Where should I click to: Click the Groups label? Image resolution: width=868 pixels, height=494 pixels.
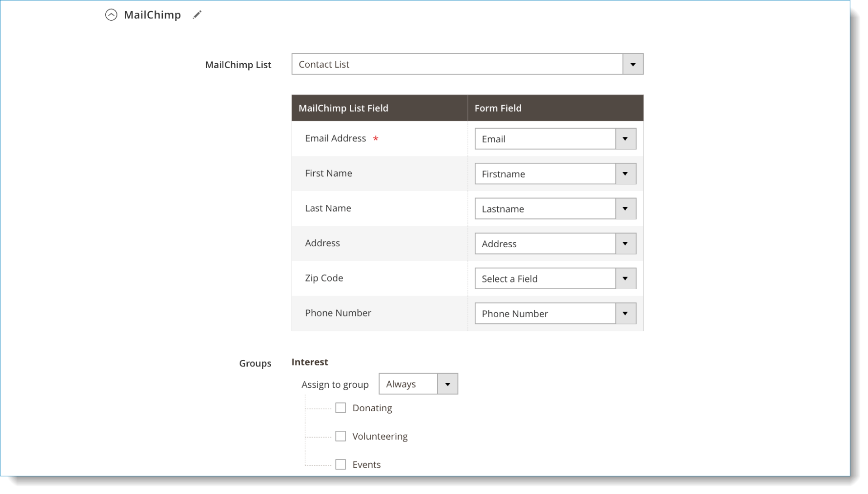(x=255, y=363)
